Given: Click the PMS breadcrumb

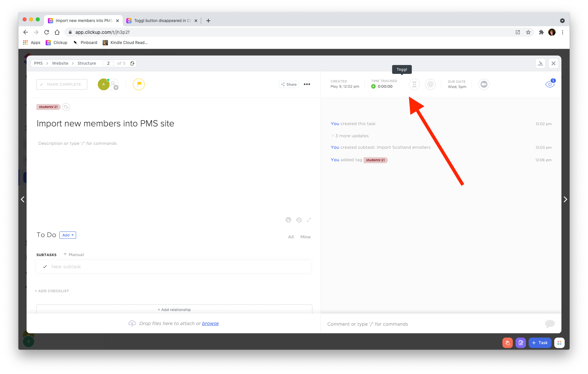Looking at the screenshot, I should [38, 63].
